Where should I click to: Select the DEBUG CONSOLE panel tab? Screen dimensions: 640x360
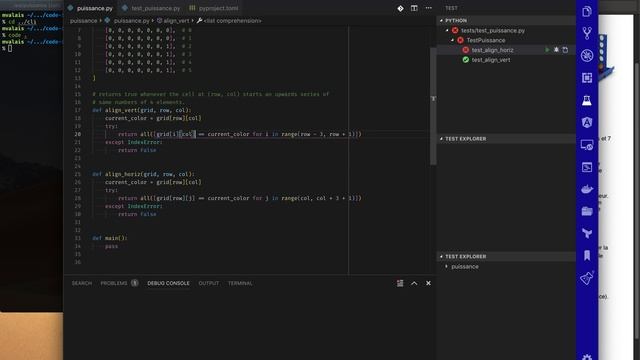[168, 283]
